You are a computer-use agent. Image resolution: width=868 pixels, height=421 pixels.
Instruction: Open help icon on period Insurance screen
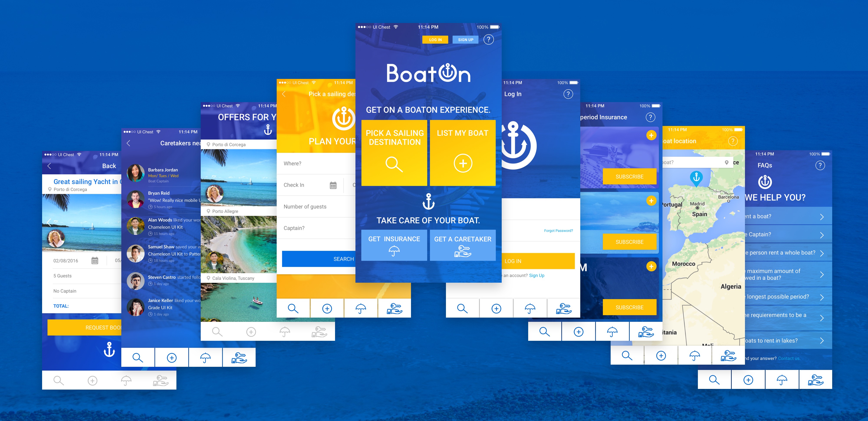(x=650, y=117)
